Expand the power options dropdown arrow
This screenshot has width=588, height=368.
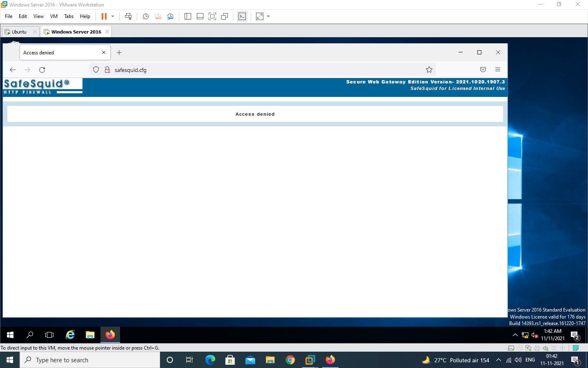113,16
